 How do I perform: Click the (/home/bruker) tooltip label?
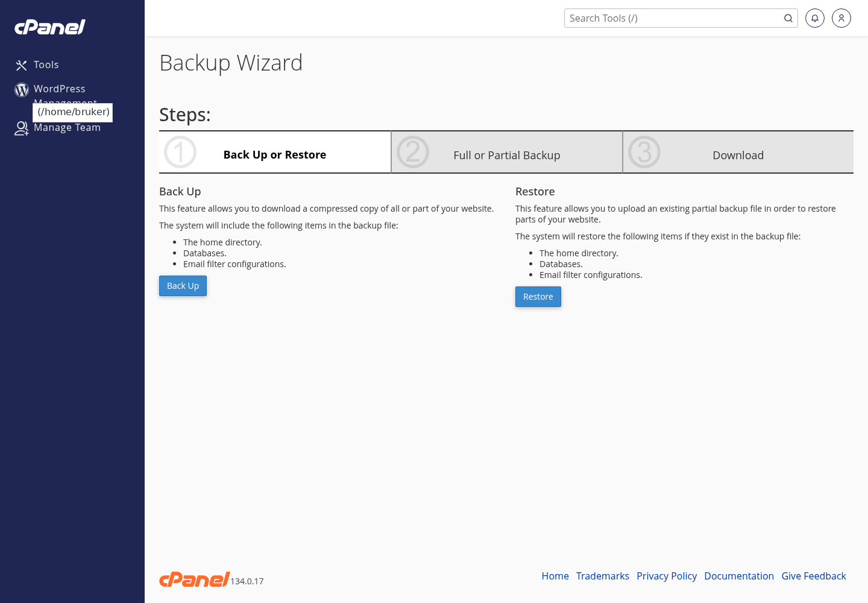72,112
